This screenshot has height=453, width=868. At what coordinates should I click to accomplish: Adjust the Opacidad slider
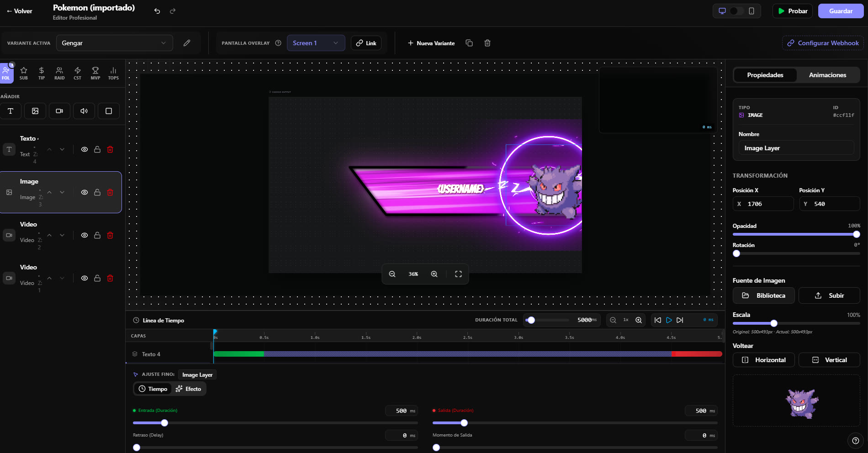[x=796, y=234]
